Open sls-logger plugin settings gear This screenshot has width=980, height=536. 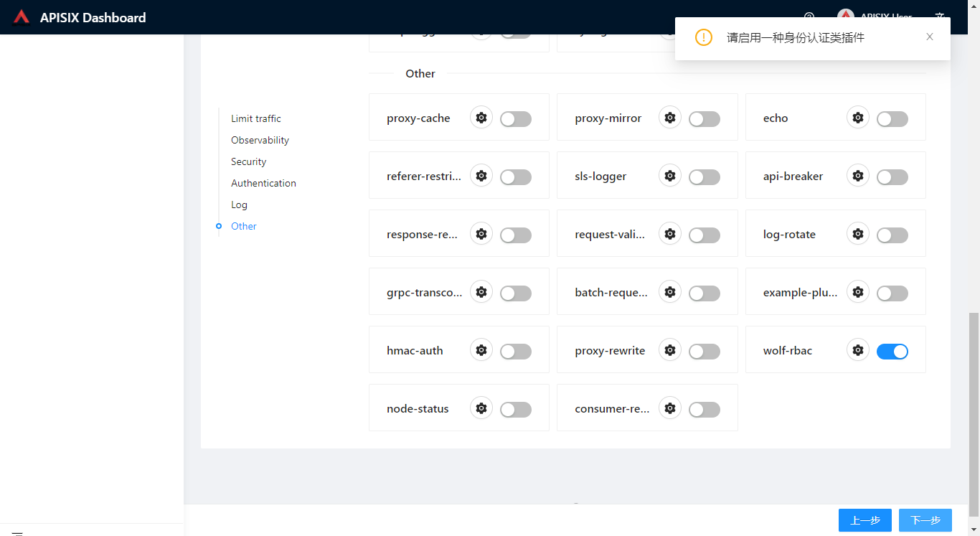pyautogui.click(x=669, y=175)
